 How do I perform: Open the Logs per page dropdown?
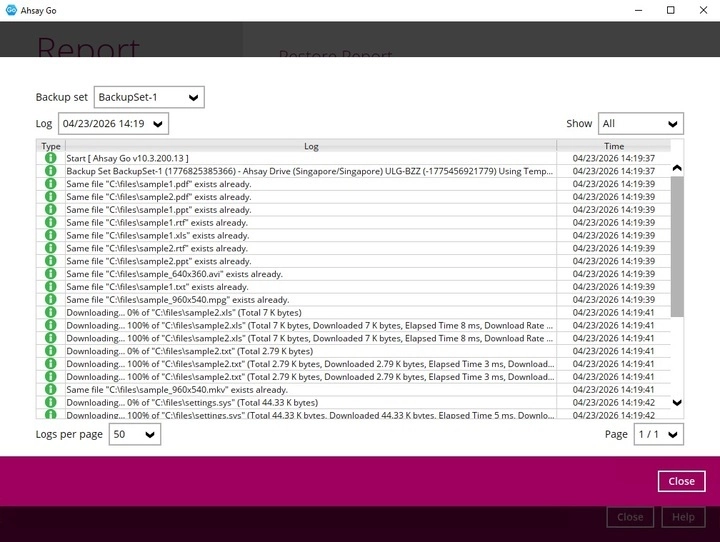pyautogui.click(x=135, y=434)
